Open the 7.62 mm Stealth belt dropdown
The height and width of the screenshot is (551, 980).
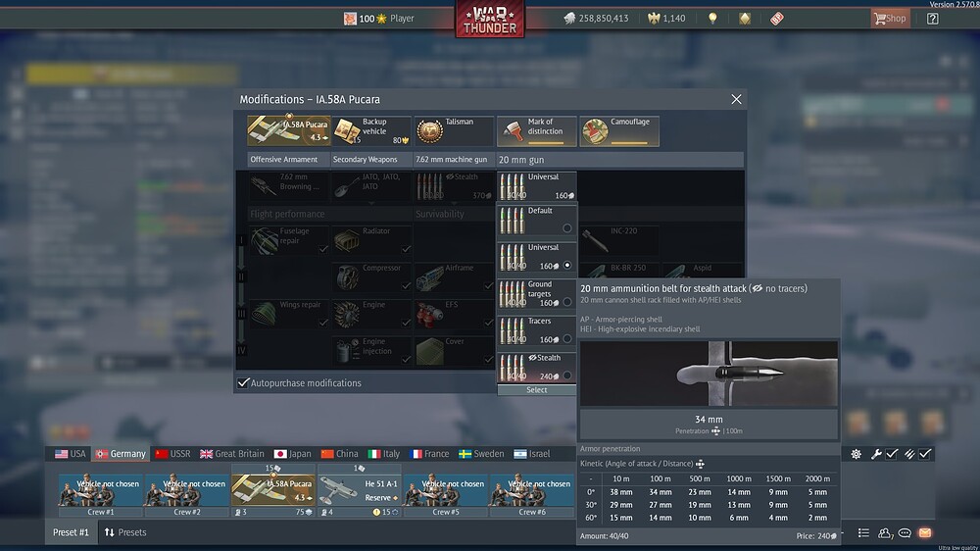(453, 185)
